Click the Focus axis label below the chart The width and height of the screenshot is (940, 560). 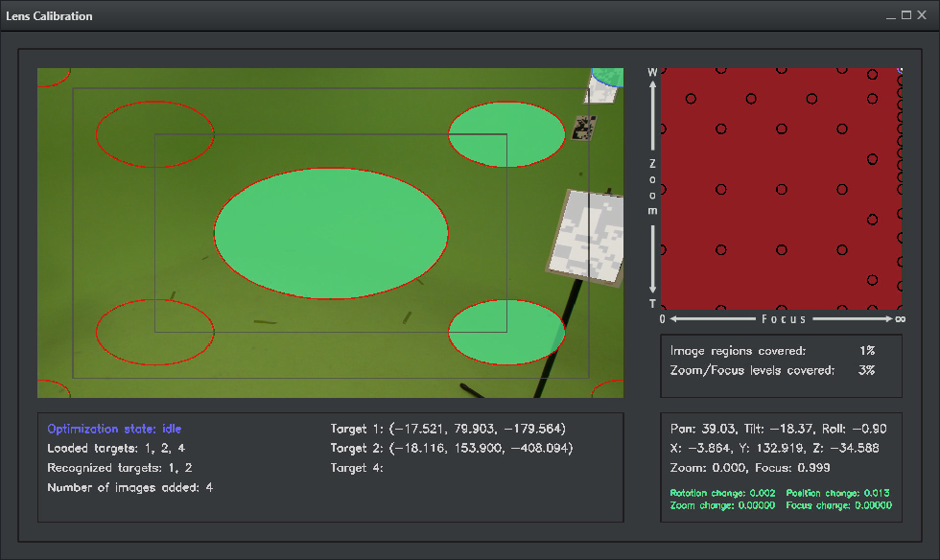point(784,318)
